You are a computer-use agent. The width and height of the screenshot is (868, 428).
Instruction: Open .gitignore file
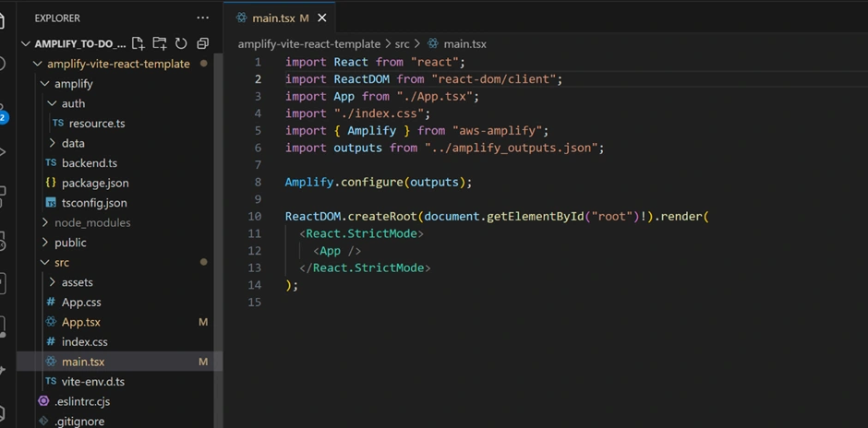pyautogui.click(x=79, y=422)
